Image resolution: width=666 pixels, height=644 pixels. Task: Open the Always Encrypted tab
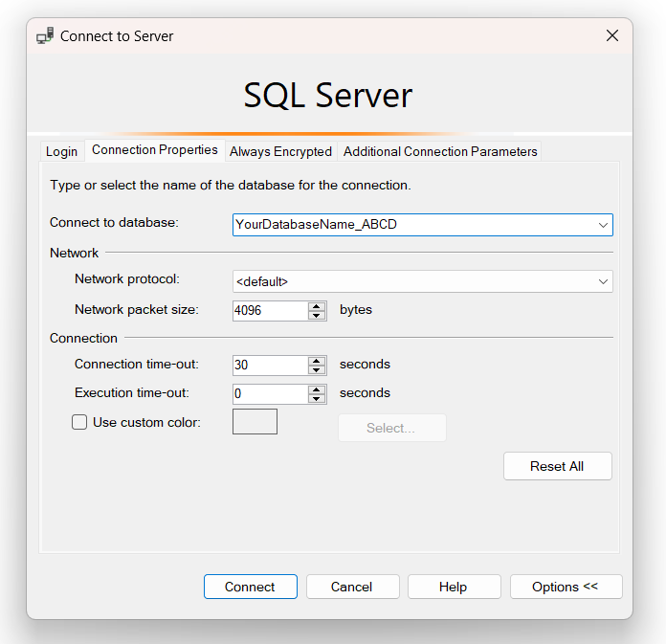tap(280, 151)
